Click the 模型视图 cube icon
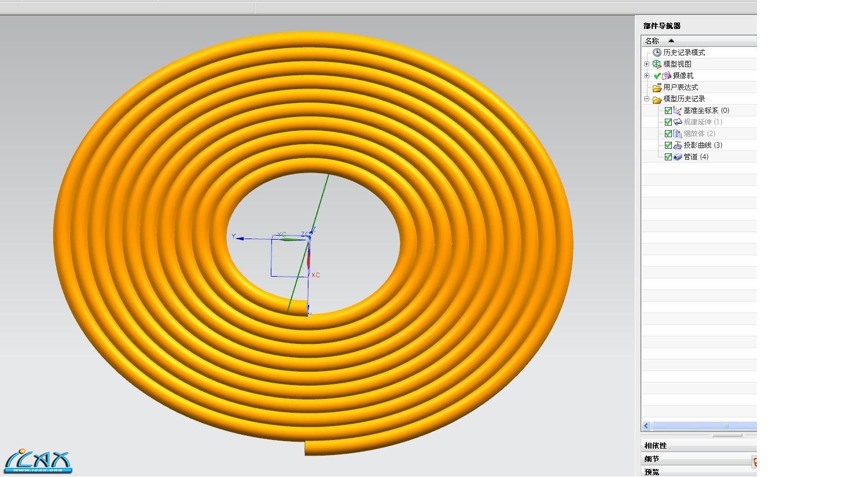Screen dimensions: 868x477 657,64
